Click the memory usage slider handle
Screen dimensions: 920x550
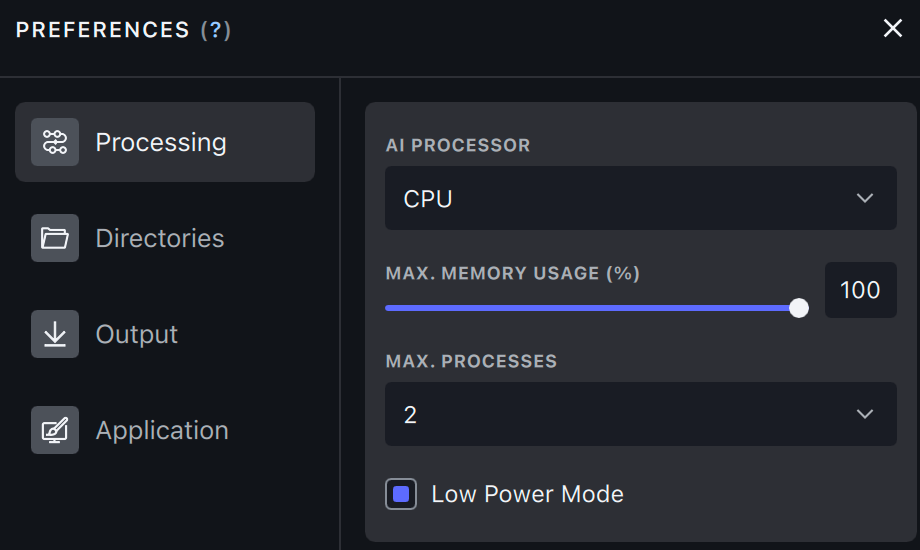(799, 308)
